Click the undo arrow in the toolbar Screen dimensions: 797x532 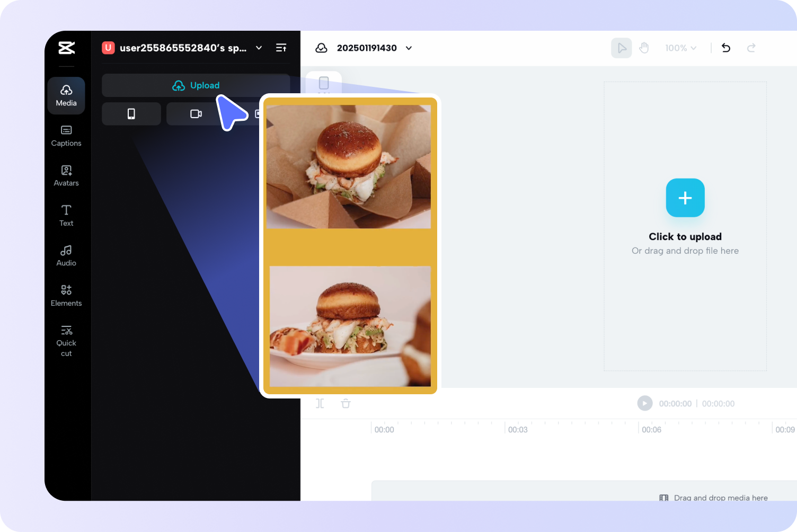725,48
